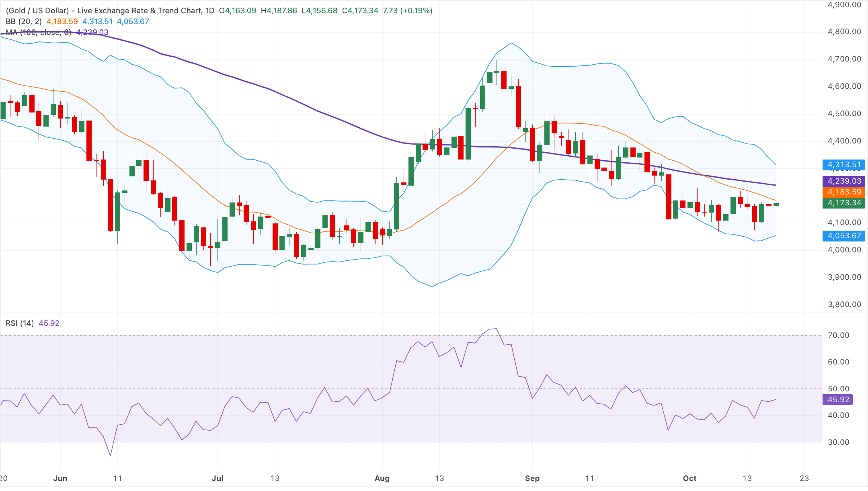Click the 'Jul' label on time axis
Viewport: 868px width, 491px height.
tap(218, 478)
